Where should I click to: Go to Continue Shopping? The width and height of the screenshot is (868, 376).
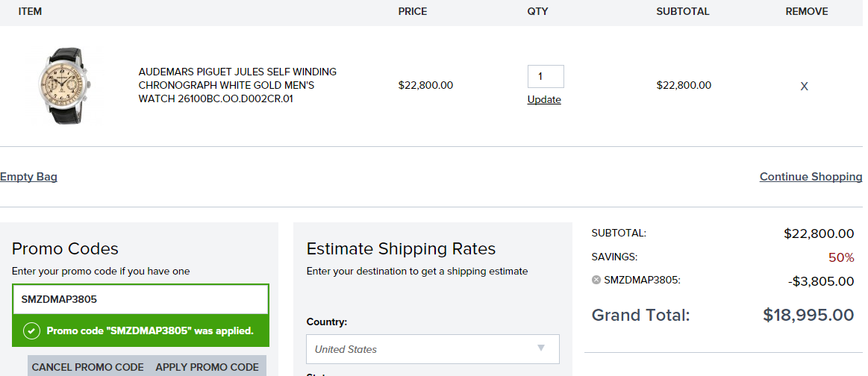[811, 177]
